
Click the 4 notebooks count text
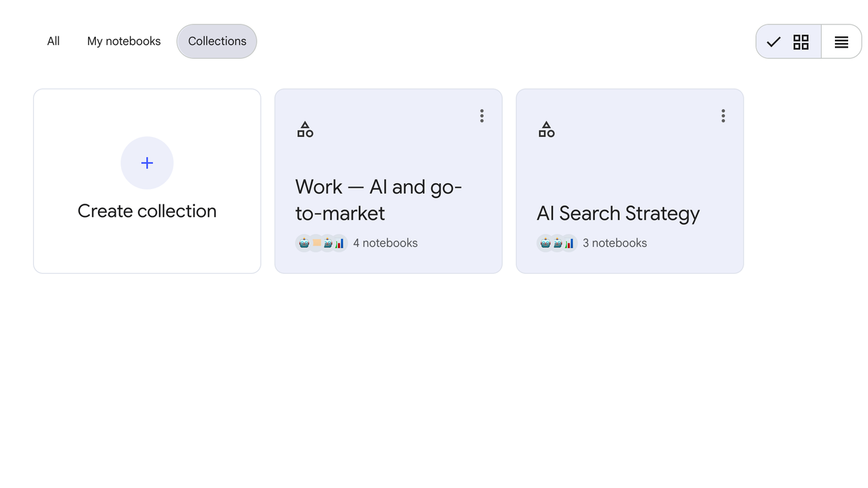click(385, 243)
